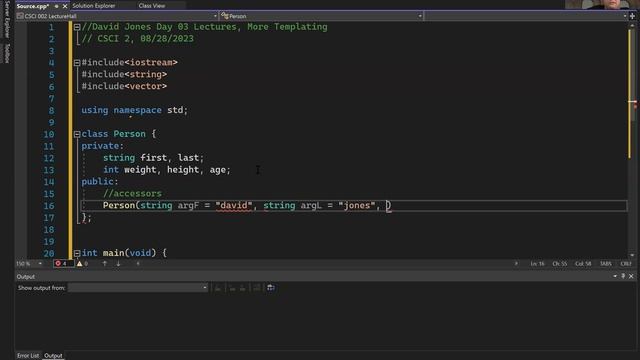
Task: Select the Output bottom tab
Action: 53,356
